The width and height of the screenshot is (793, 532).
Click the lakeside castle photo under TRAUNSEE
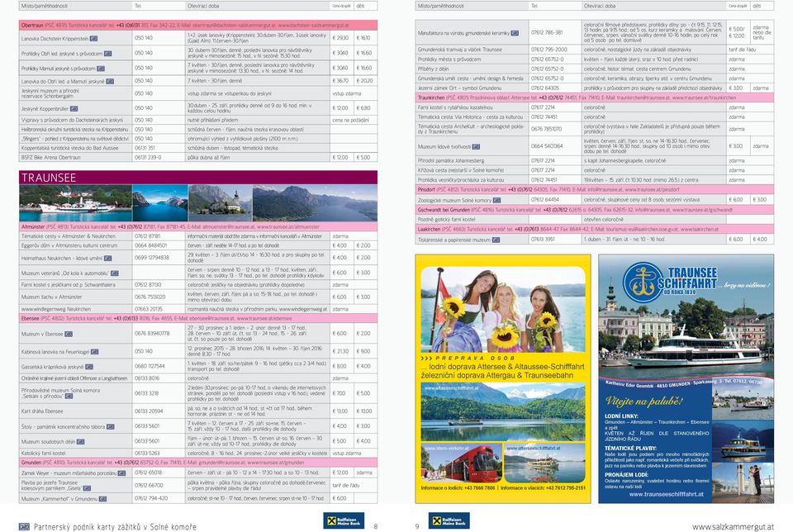click(x=220, y=203)
